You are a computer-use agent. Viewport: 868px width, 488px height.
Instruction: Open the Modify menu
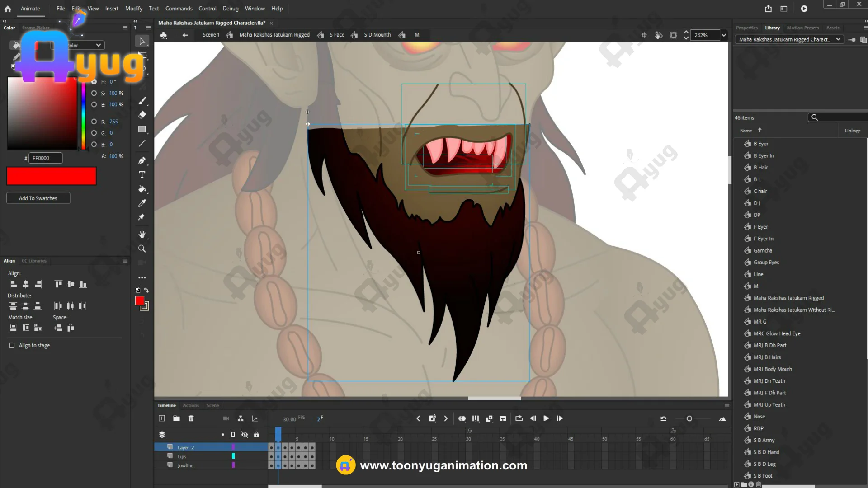(133, 9)
